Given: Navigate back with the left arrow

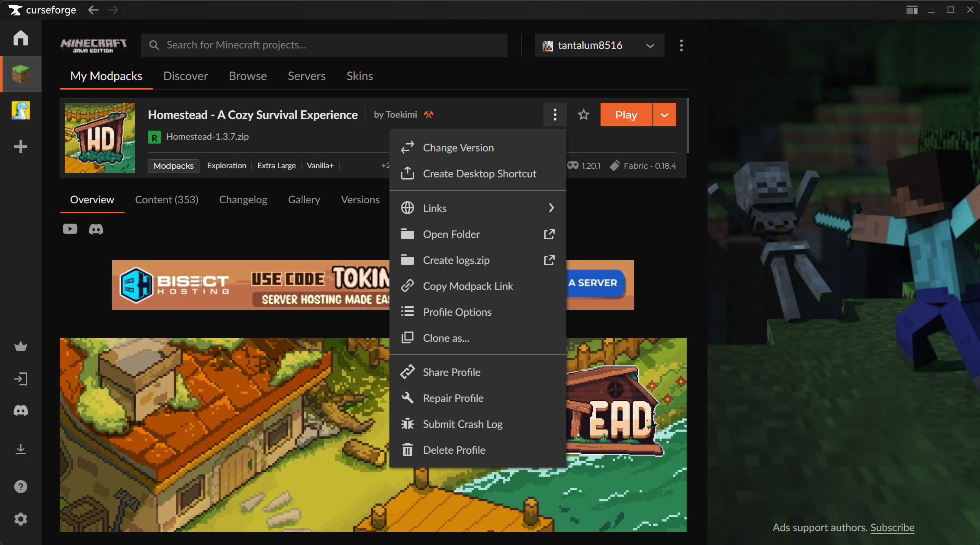Looking at the screenshot, I should click(93, 10).
